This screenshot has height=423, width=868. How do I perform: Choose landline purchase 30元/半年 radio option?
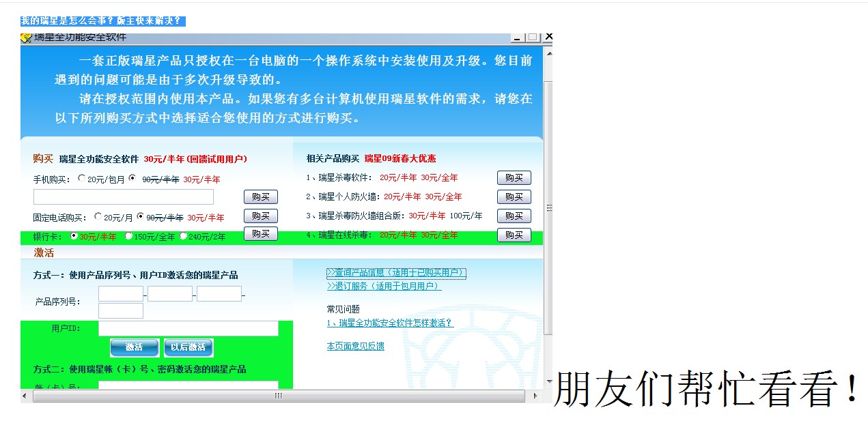(141, 217)
